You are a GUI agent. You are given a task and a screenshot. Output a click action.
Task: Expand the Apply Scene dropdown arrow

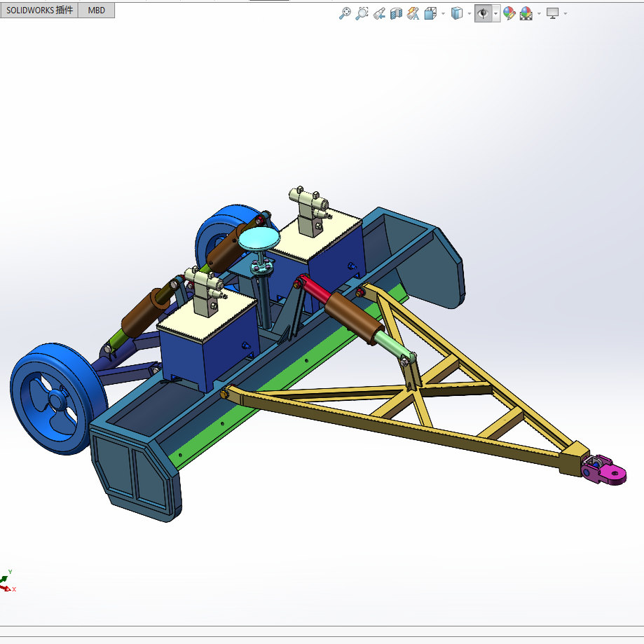540,13
